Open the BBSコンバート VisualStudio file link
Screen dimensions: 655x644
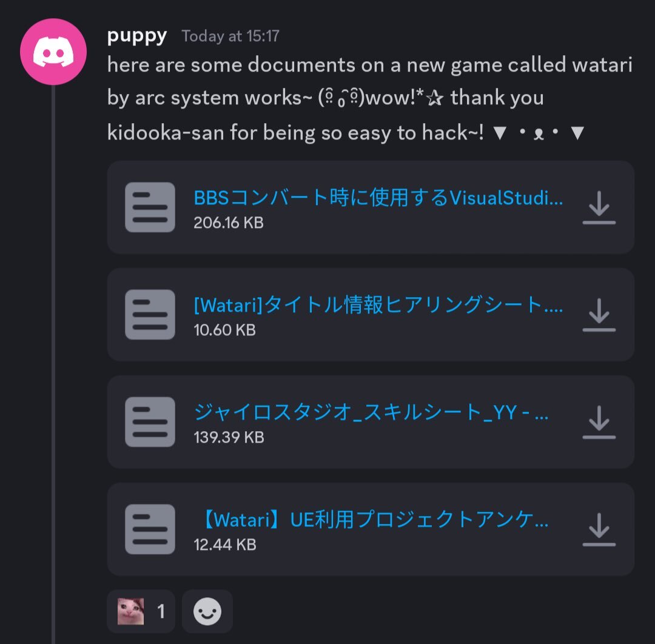tap(378, 198)
